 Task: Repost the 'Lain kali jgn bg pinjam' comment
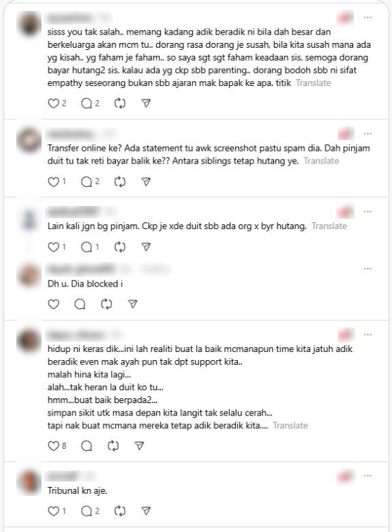(x=120, y=247)
